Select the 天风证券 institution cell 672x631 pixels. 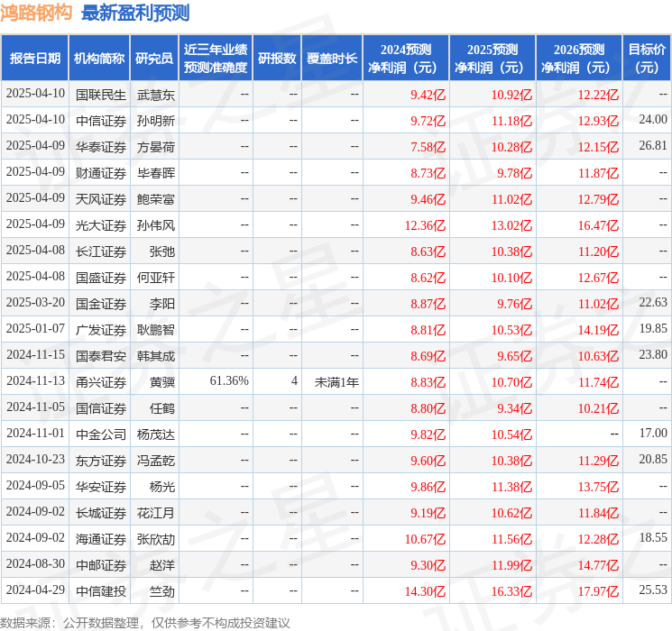[x=101, y=199]
